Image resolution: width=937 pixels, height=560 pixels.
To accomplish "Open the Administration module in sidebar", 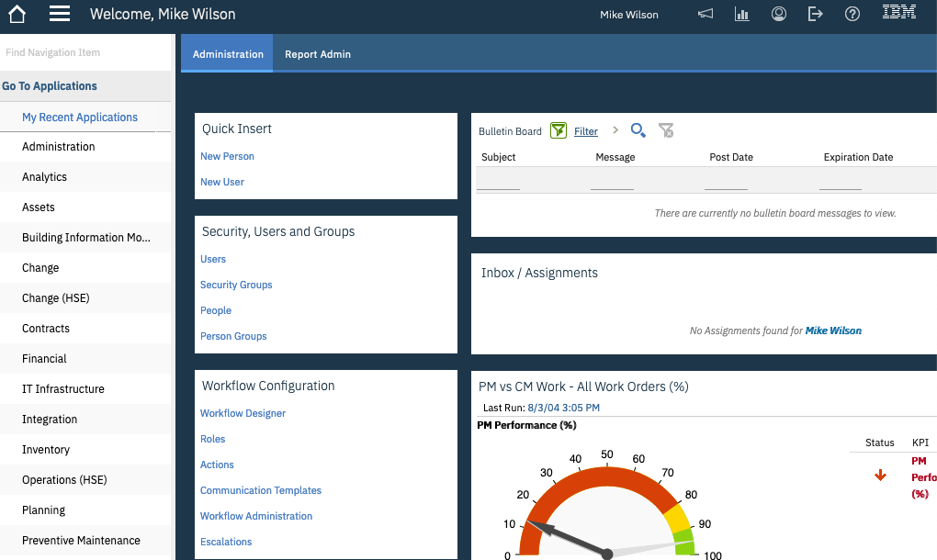I will tap(85, 146).
